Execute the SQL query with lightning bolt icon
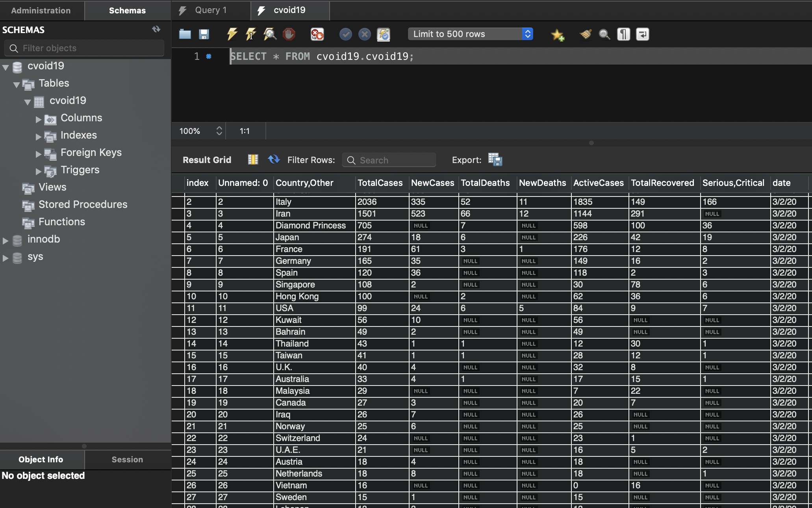The image size is (812, 508). point(232,34)
